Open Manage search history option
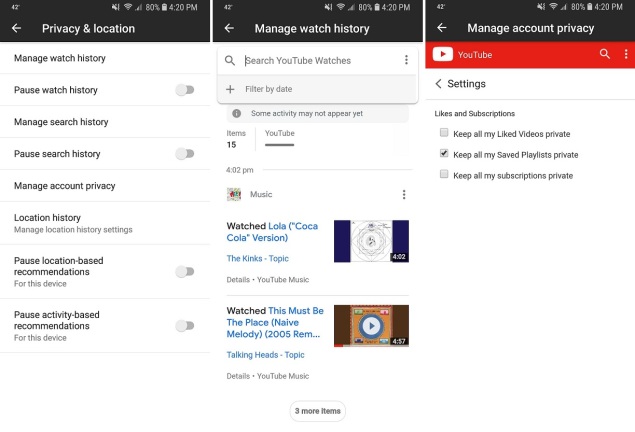635x432 pixels. click(x=105, y=122)
